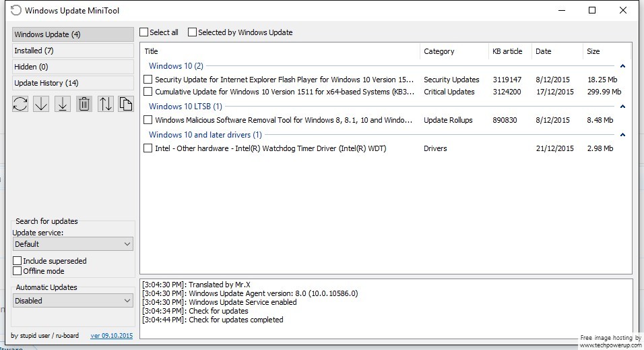Click the Check for updates refresh icon
644x350 pixels.
click(20, 104)
